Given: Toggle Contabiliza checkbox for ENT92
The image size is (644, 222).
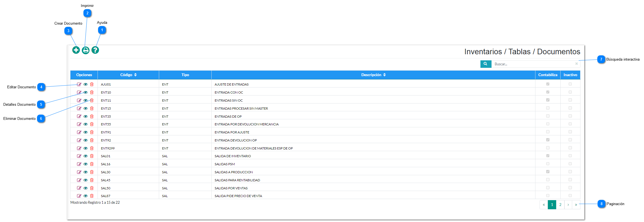Looking at the screenshot, I should coord(548,140).
